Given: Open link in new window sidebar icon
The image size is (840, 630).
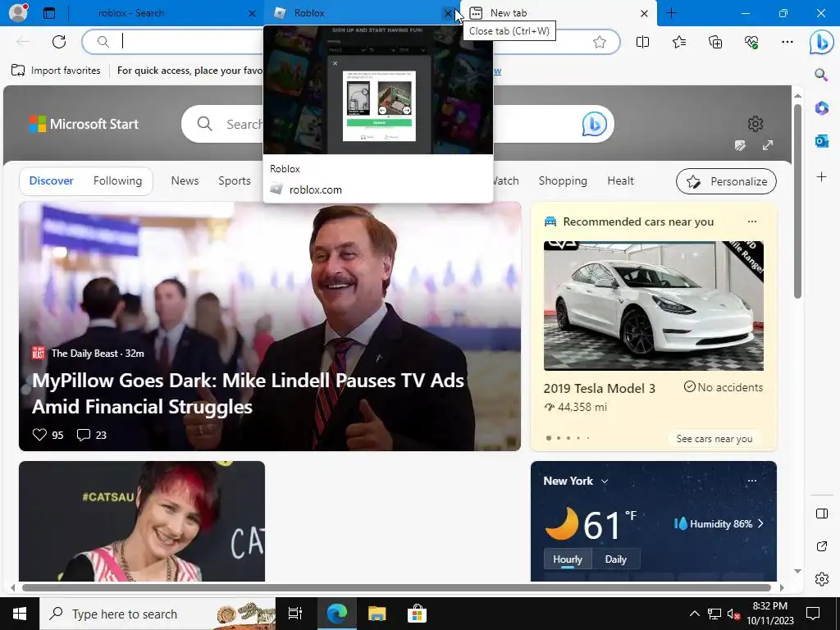Looking at the screenshot, I should [821, 546].
